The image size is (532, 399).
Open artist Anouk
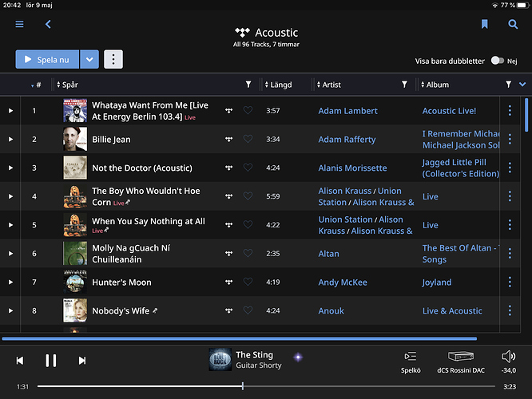[332, 311]
